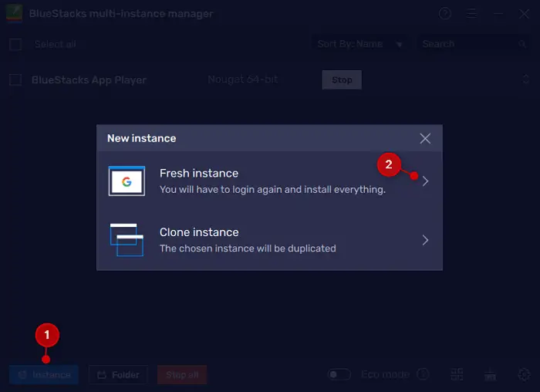
Task: Expand Fresh instance with the right chevron
Action: (425, 181)
